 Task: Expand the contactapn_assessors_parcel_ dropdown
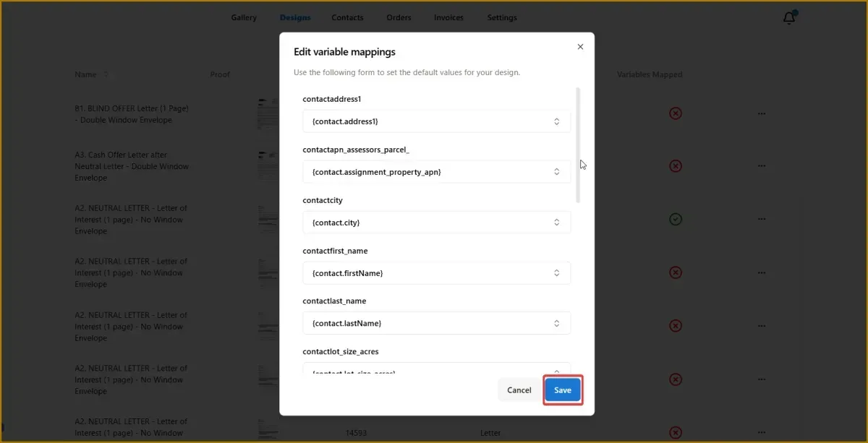[x=437, y=172]
